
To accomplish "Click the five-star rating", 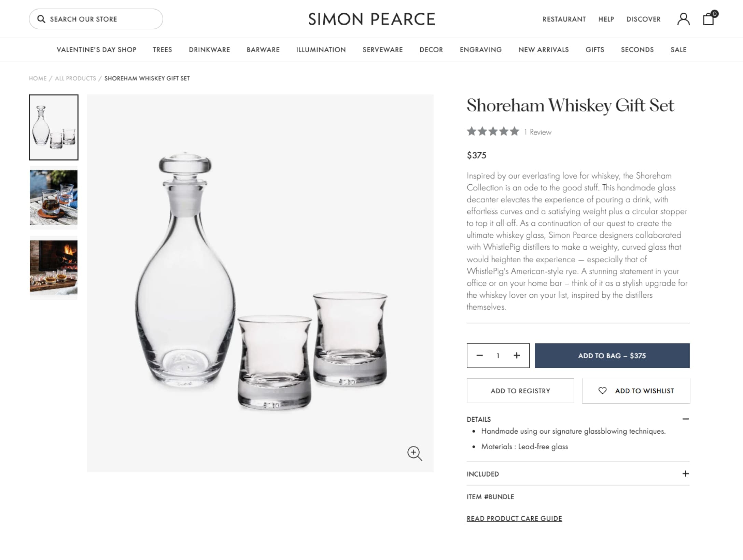I will (x=493, y=131).
